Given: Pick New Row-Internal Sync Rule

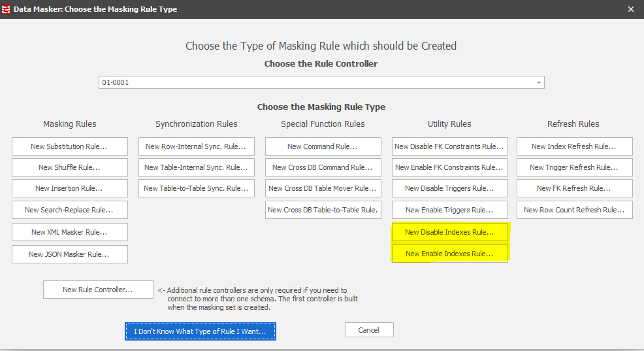Looking at the screenshot, I should [196, 147].
